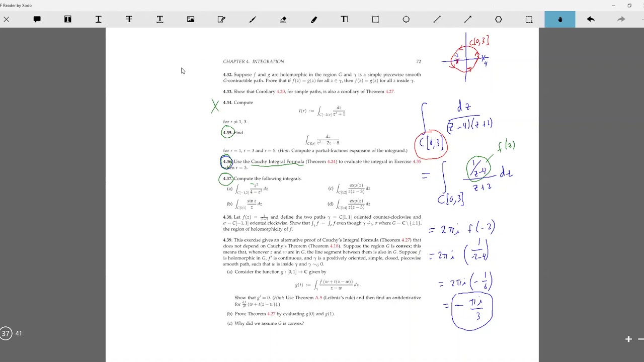Image resolution: width=644 pixels, height=362 pixels.
Task: Choose the polygon shape tool
Action: (x=498, y=19)
